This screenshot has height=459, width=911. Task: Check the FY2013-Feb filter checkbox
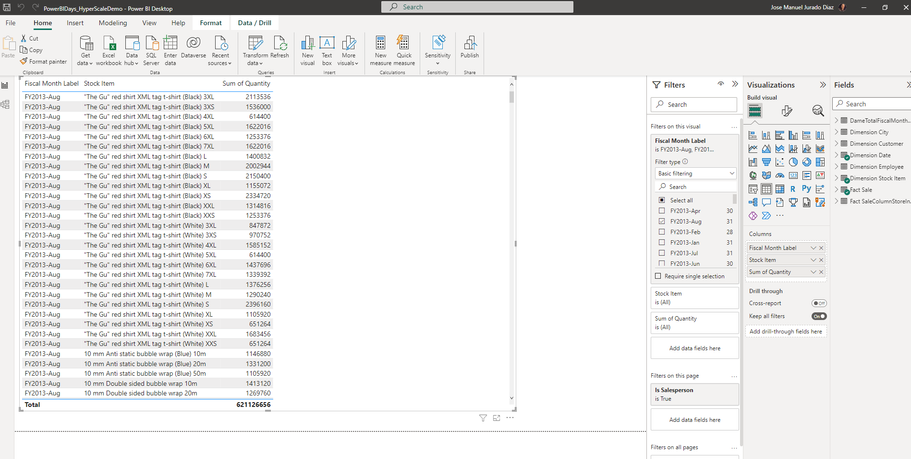click(x=662, y=232)
